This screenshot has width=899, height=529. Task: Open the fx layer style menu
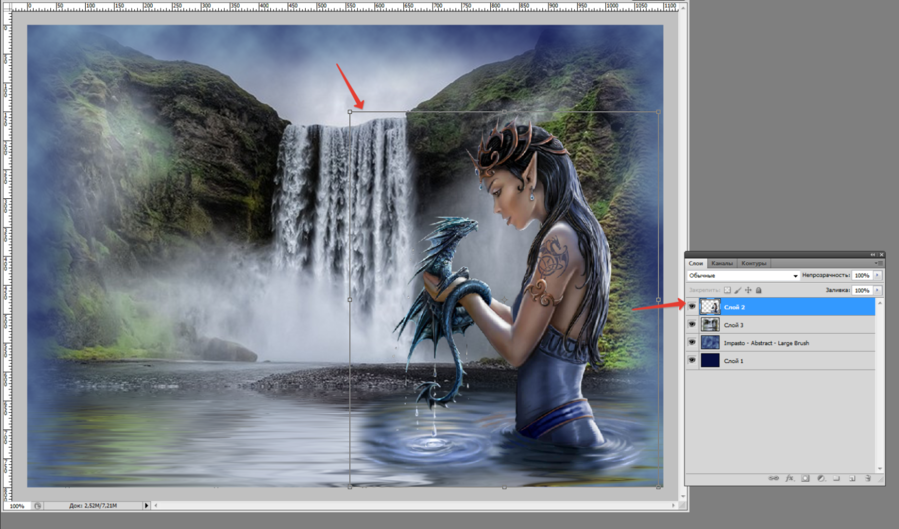click(789, 478)
